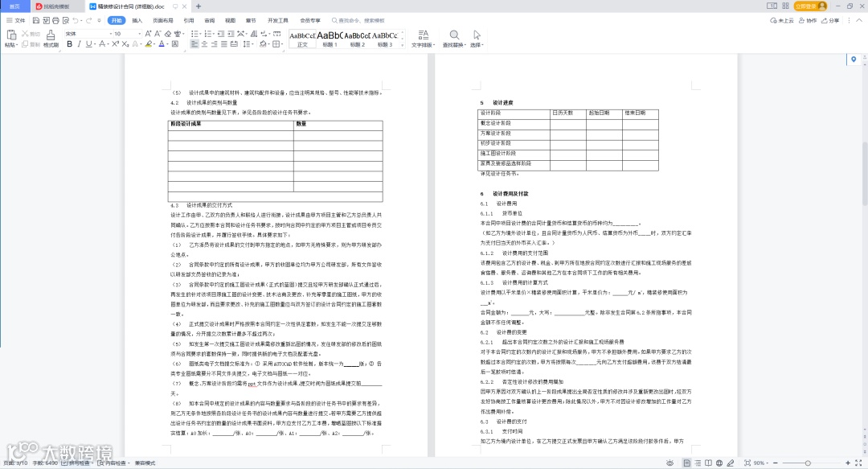
Task: Decrease font size with the A- icon
Action: [x=158, y=34]
